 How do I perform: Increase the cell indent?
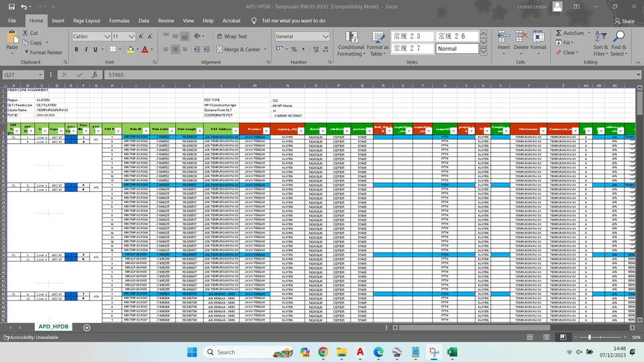206,49
